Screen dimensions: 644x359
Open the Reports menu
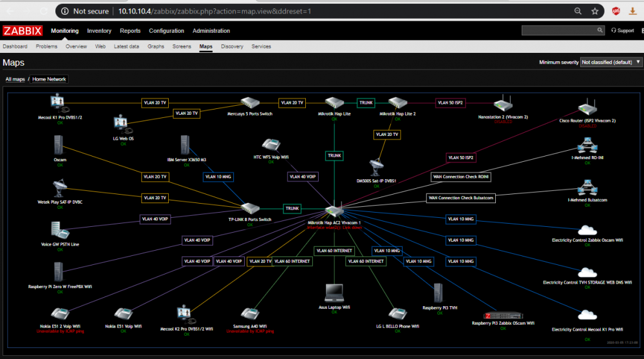130,31
